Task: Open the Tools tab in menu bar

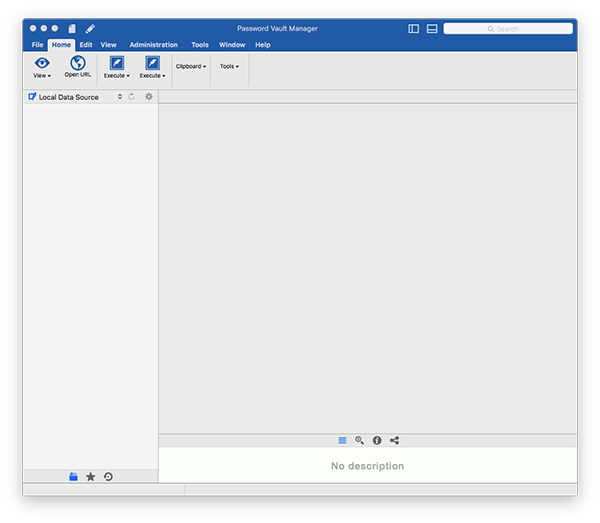Action: pyautogui.click(x=200, y=45)
